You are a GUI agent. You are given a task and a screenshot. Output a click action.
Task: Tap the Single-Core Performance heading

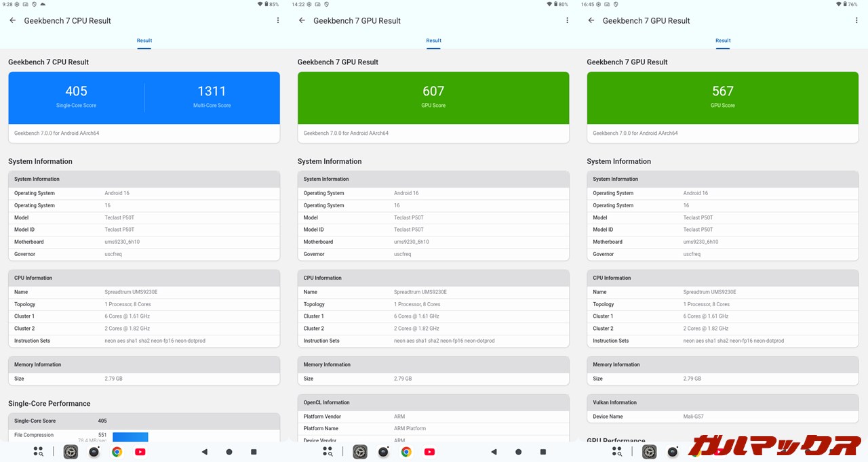pyautogui.click(x=49, y=404)
